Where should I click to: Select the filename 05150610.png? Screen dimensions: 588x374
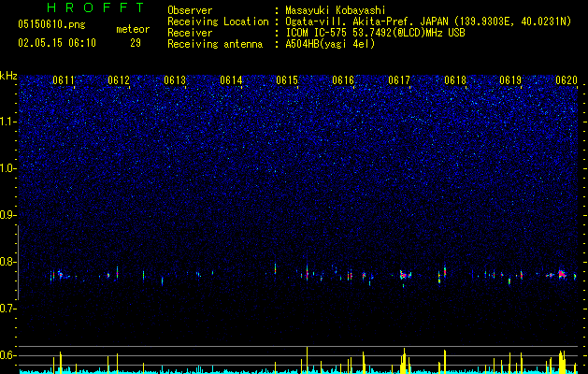(51, 24)
